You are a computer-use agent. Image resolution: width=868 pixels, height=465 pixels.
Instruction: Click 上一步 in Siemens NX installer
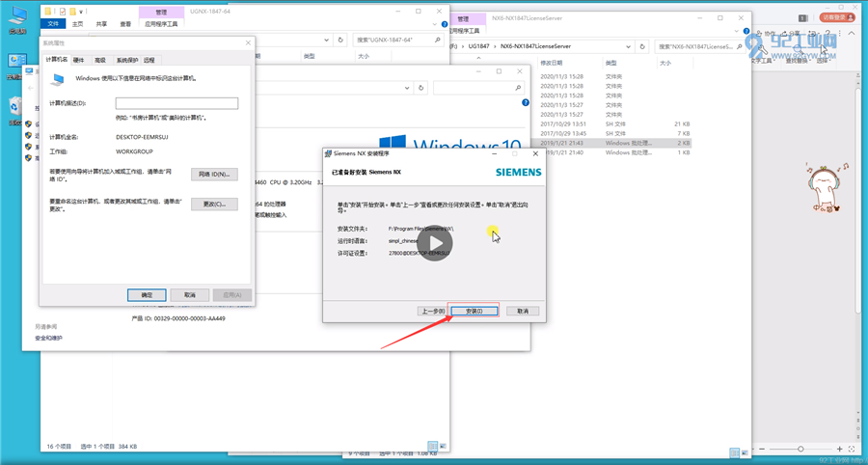pyautogui.click(x=432, y=311)
